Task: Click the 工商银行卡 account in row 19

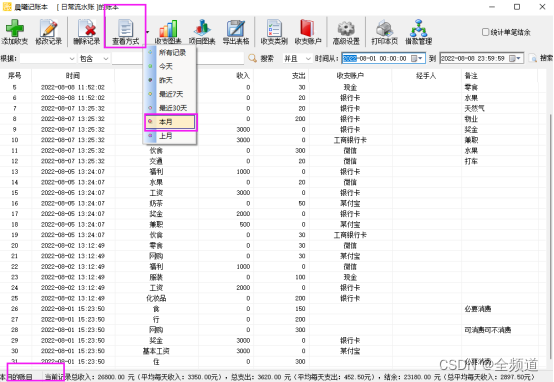Action: [350, 235]
